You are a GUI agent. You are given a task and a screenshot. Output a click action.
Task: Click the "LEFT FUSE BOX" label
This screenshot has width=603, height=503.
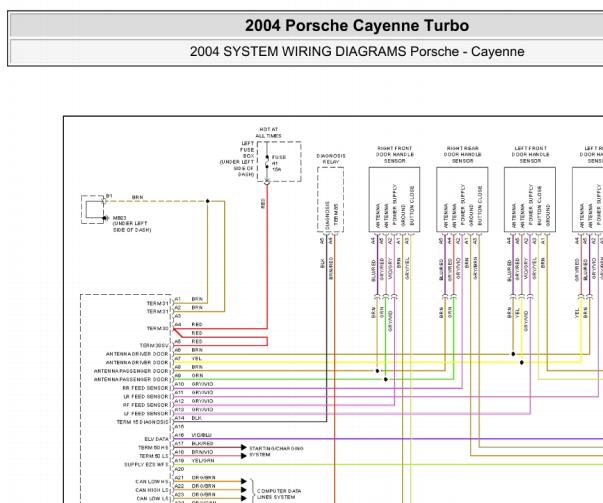247,150
